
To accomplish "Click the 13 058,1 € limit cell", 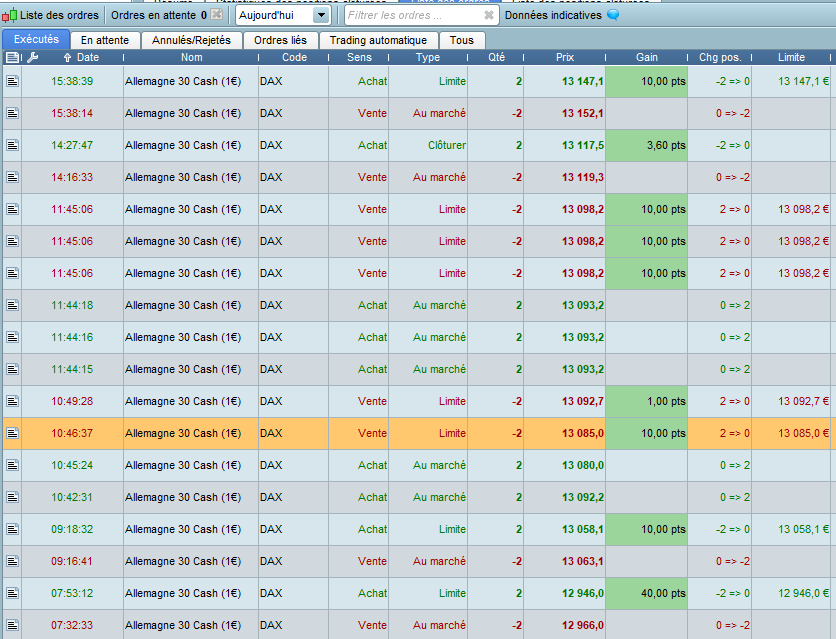I will (x=791, y=529).
